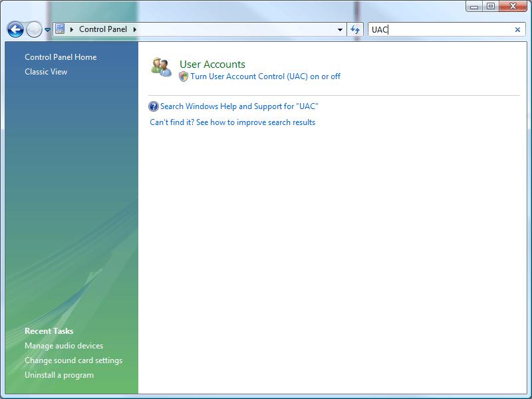Minimize the Control Panel window
532x399 pixels.
(x=474, y=6)
